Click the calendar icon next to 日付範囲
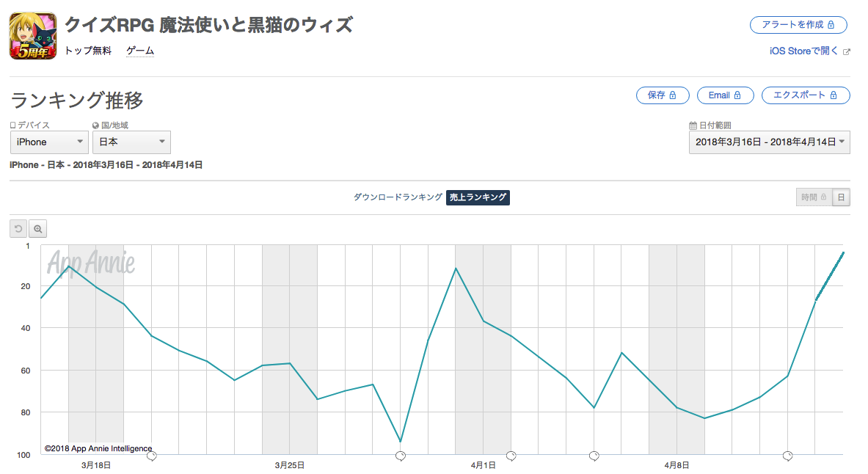 (x=693, y=125)
